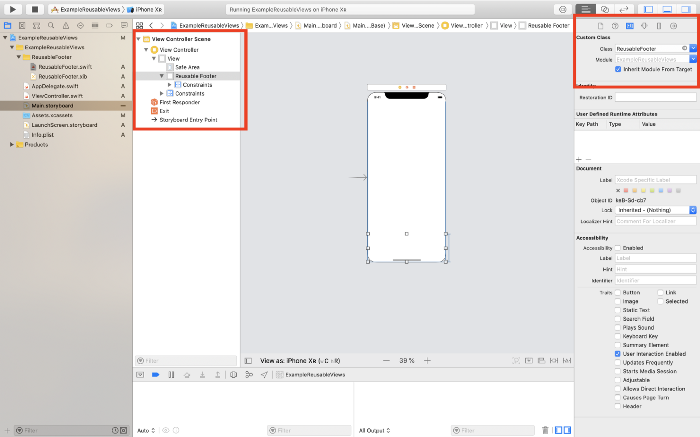Enable the Accessibility Enabled checkbox
Image resolution: width=700 pixels, height=437 pixels.
pos(618,248)
